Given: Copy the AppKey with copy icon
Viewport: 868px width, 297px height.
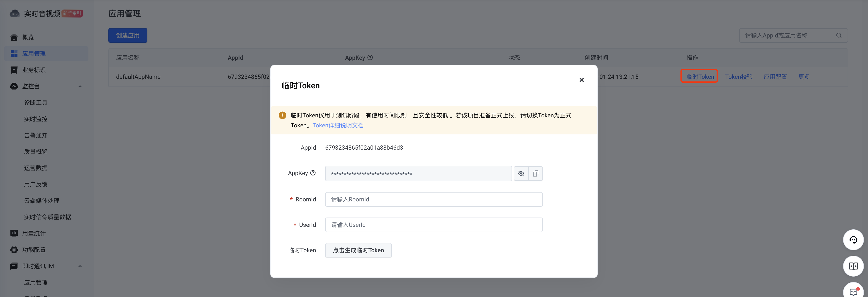Looking at the screenshot, I should tap(535, 173).
